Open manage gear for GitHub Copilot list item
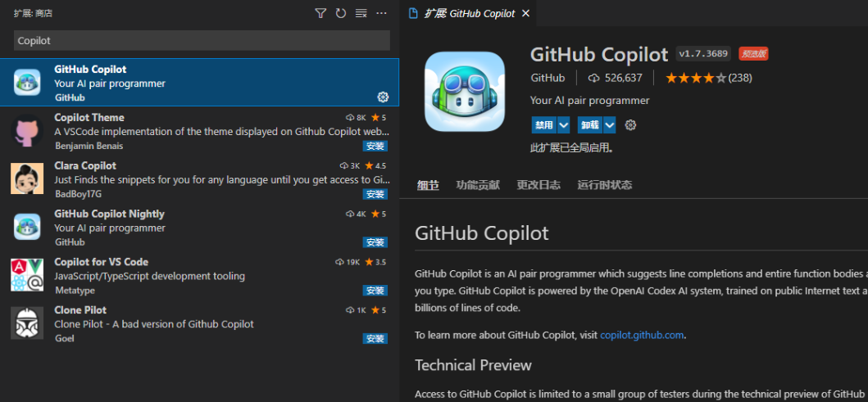 (x=383, y=97)
